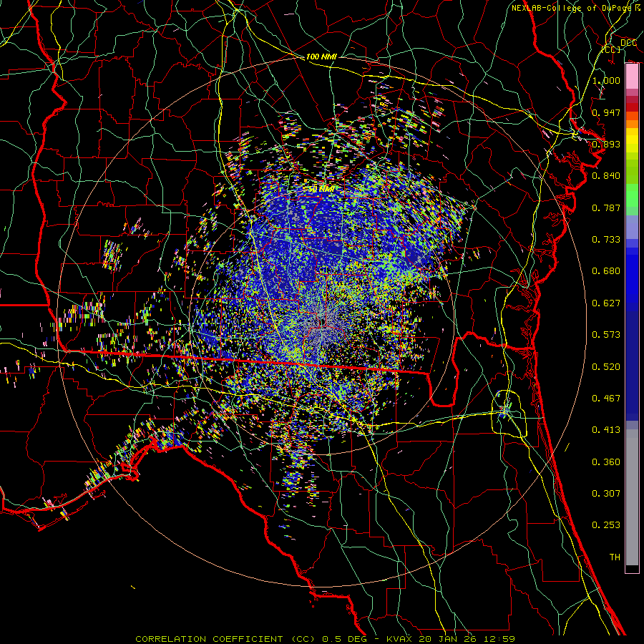Select the 0.360 scale value
The height and width of the screenshot is (644, 644).
coord(606,462)
